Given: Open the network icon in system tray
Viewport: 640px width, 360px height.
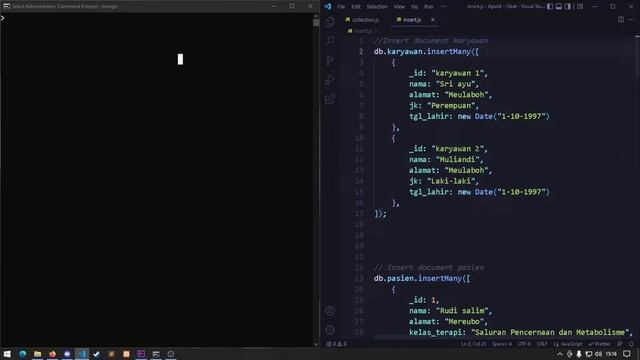Looking at the screenshot, I should tap(589, 354).
